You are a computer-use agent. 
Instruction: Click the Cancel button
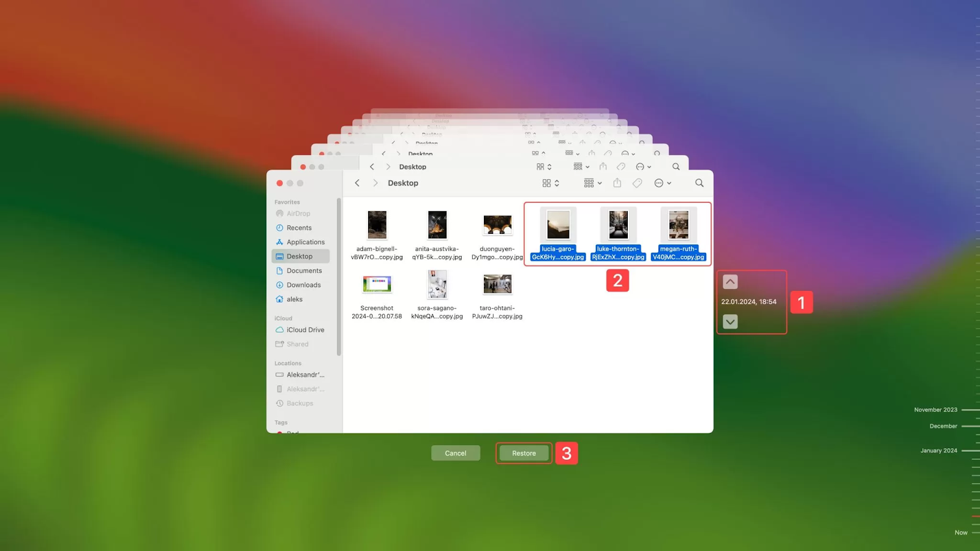click(455, 453)
